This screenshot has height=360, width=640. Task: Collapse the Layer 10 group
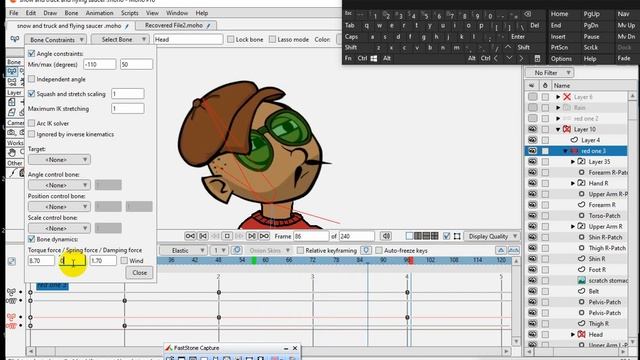point(558,129)
